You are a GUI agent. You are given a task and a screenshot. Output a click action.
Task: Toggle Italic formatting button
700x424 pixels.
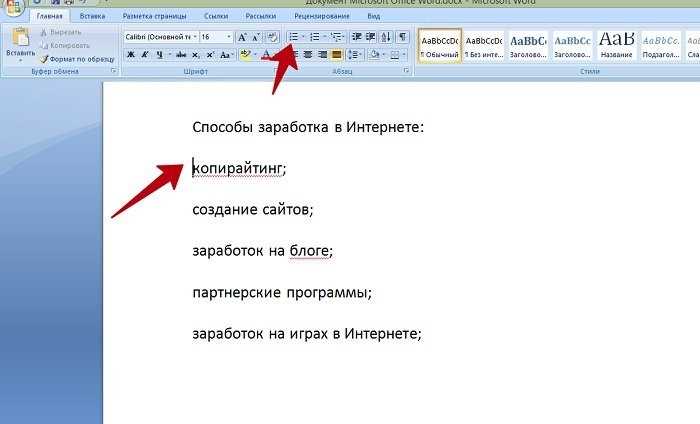[x=145, y=55]
